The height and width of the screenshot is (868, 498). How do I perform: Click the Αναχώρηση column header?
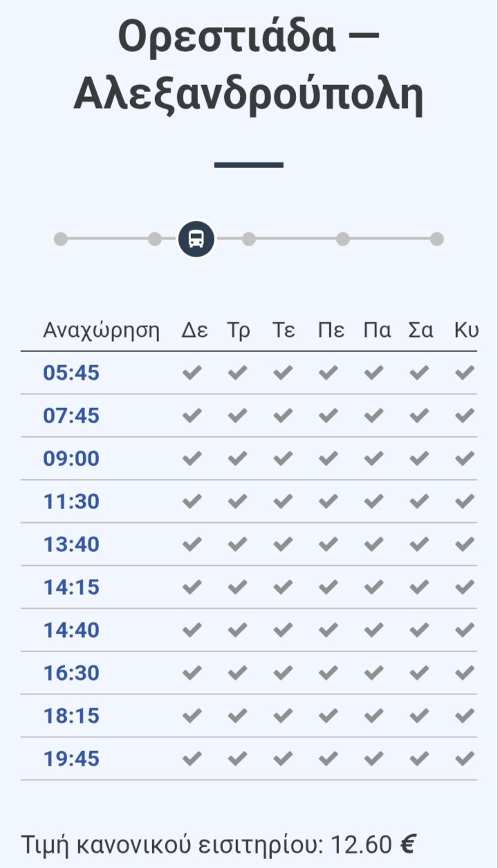[102, 331]
